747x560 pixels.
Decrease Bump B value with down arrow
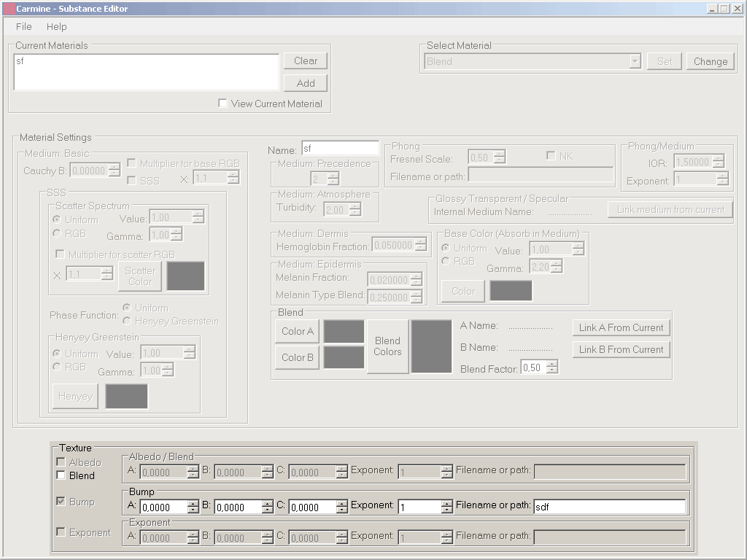coord(267,510)
